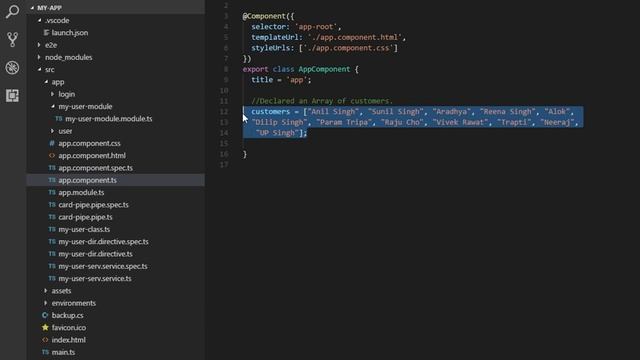Open my-user-dir.directive.ts file
Image resolution: width=640 pixels, height=360 pixels.
tap(96, 254)
